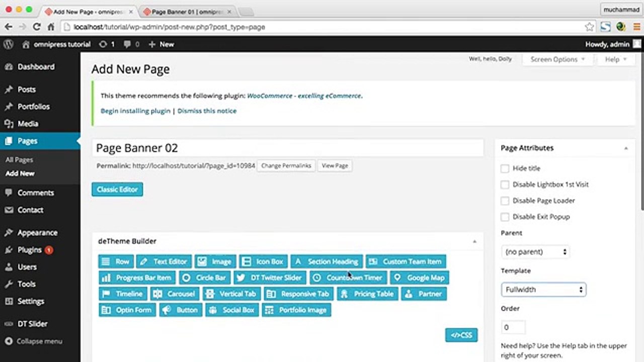This screenshot has height=362, width=644.
Task: Check Disable Lightbox 1st Visit
Action: click(x=505, y=185)
